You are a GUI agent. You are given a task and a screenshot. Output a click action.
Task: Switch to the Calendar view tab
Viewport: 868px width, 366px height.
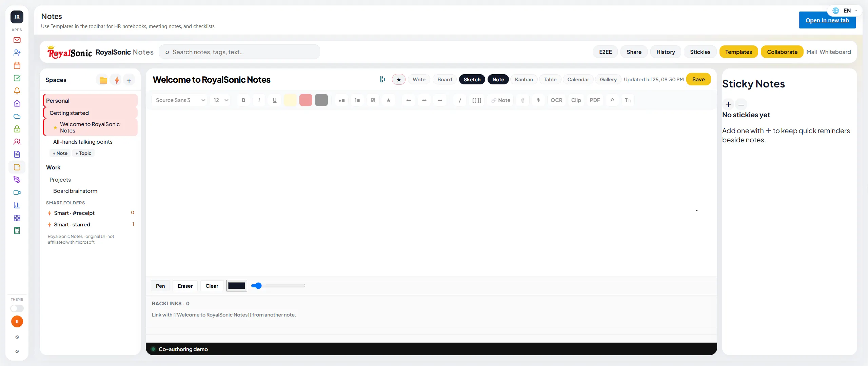point(578,80)
